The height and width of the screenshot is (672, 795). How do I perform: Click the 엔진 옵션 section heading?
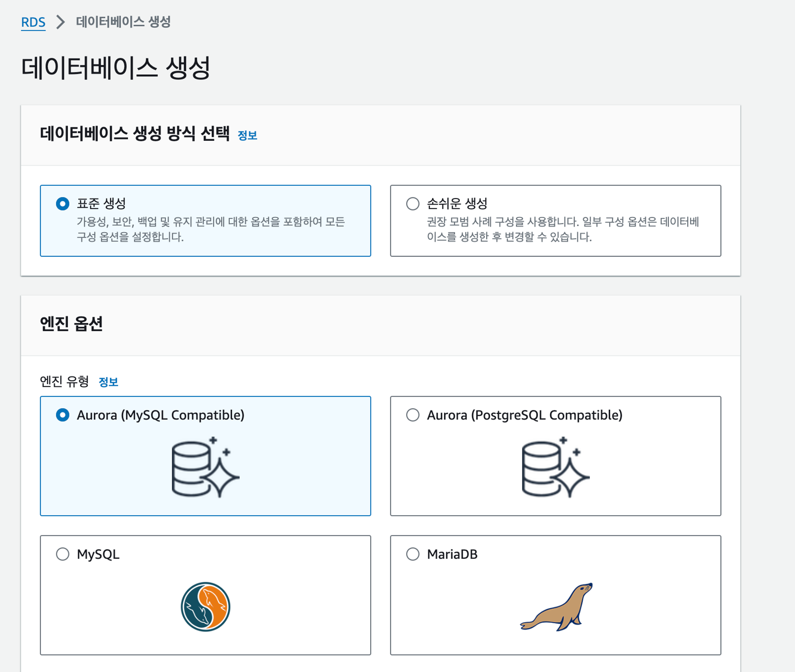72,324
